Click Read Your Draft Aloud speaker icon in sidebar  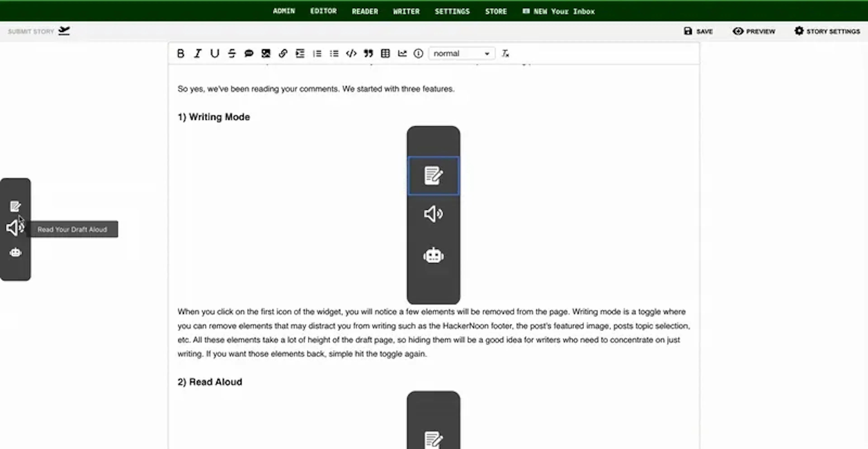pyautogui.click(x=15, y=228)
